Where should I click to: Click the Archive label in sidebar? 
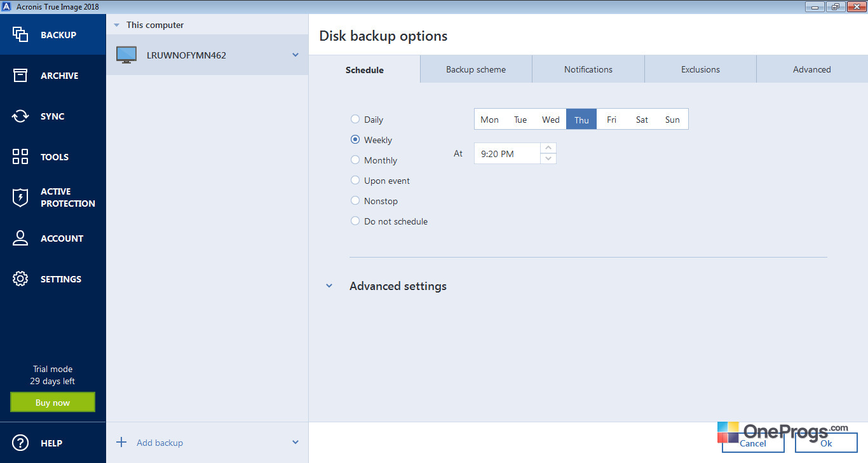coord(60,76)
